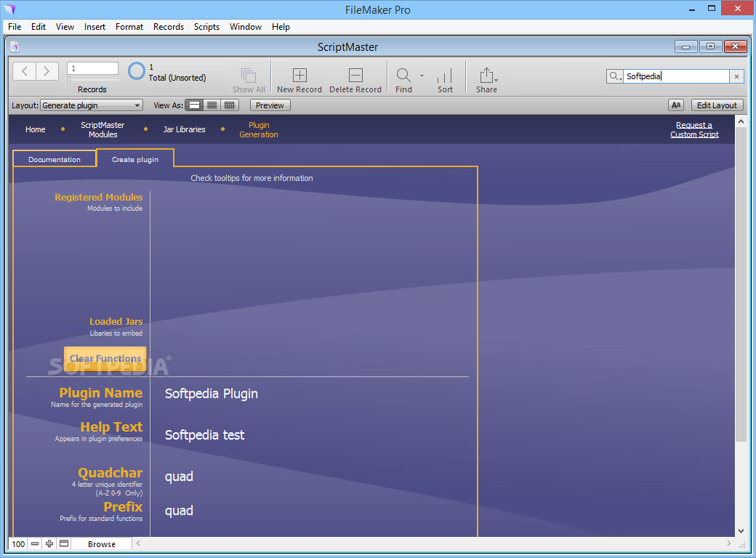The image size is (756, 558).
Task: Click the Registered Modules list area
Action: [311, 251]
